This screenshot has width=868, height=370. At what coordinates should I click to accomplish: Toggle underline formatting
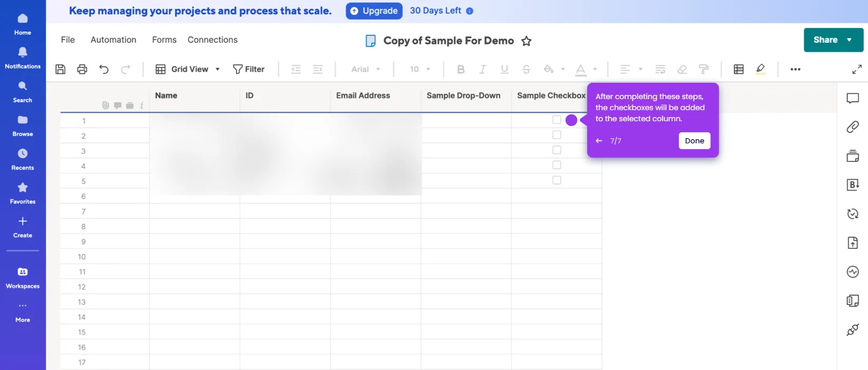[504, 69]
